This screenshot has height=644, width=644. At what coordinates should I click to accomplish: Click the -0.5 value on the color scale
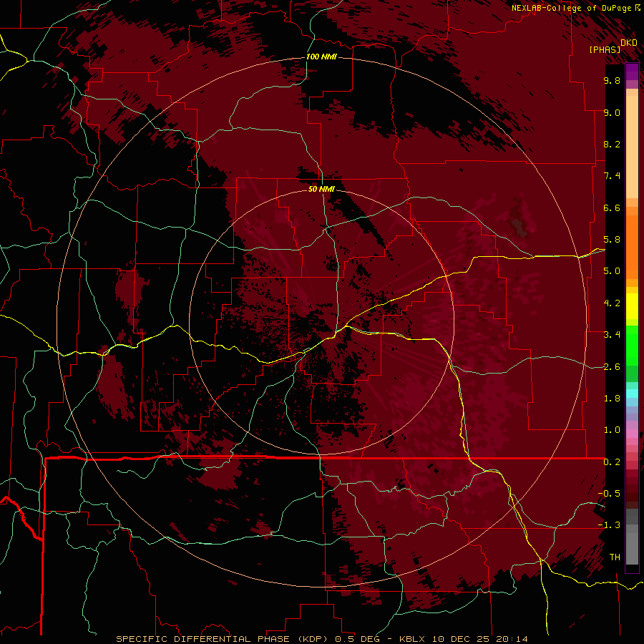[x=609, y=494]
